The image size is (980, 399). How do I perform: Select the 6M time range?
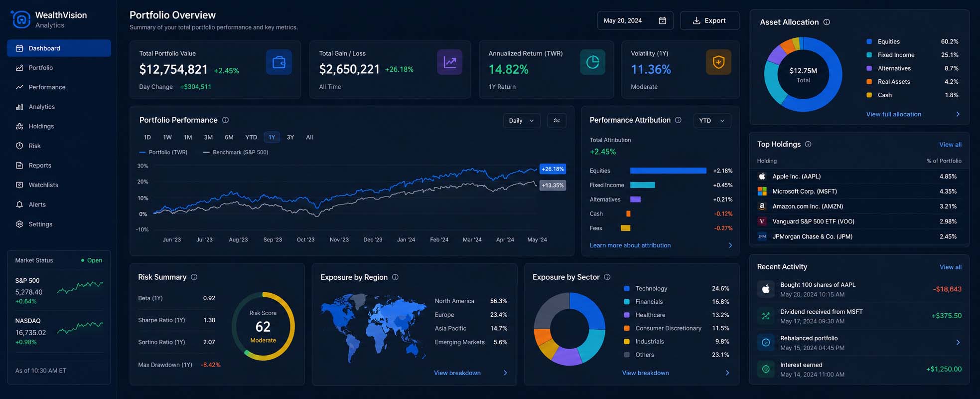pyautogui.click(x=229, y=137)
